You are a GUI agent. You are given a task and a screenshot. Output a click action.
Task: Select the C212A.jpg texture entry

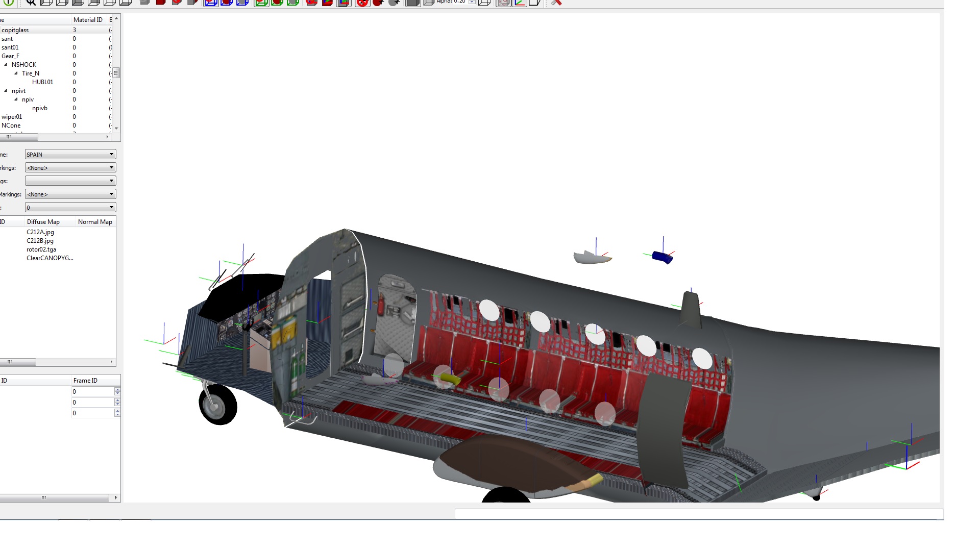click(x=40, y=232)
